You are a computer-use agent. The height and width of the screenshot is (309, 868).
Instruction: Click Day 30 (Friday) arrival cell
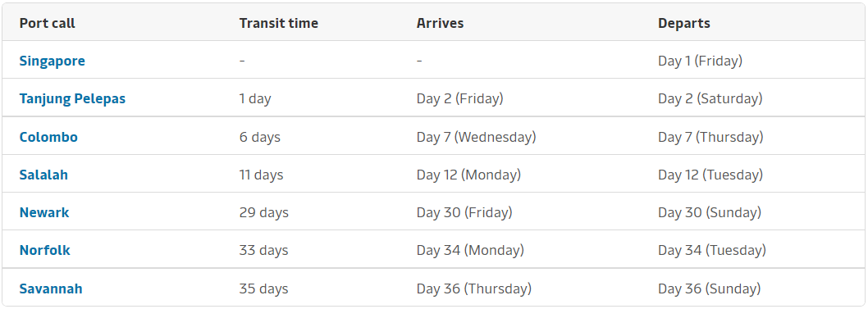[464, 213]
